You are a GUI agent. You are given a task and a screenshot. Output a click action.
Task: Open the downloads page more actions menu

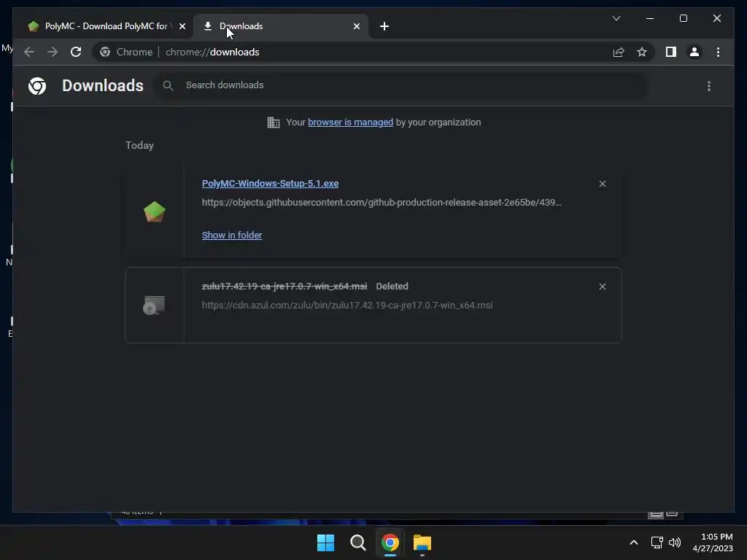click(709, 86)
